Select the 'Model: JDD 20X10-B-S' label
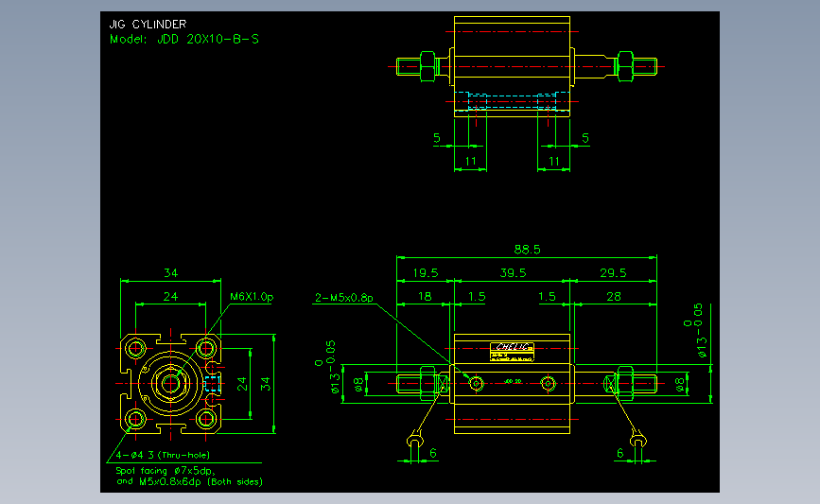 coord(184,39)
